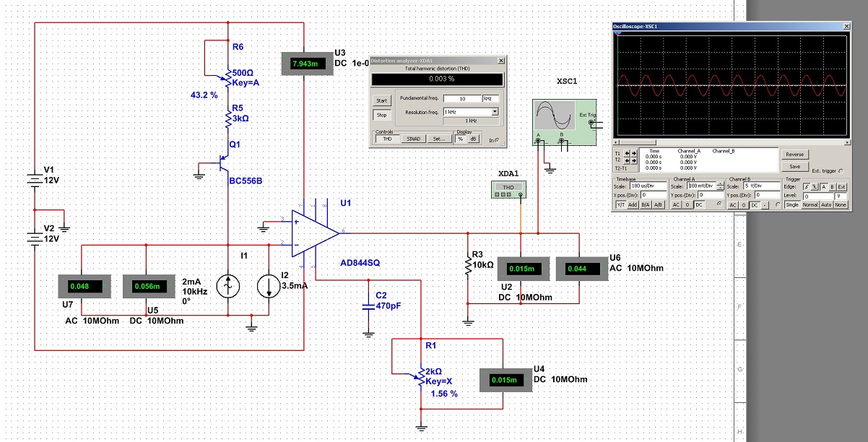This screenshot has width=868, height=442.
Task: Toggle the distortion analyzer In radio button
Action: (x=498, y=140)
